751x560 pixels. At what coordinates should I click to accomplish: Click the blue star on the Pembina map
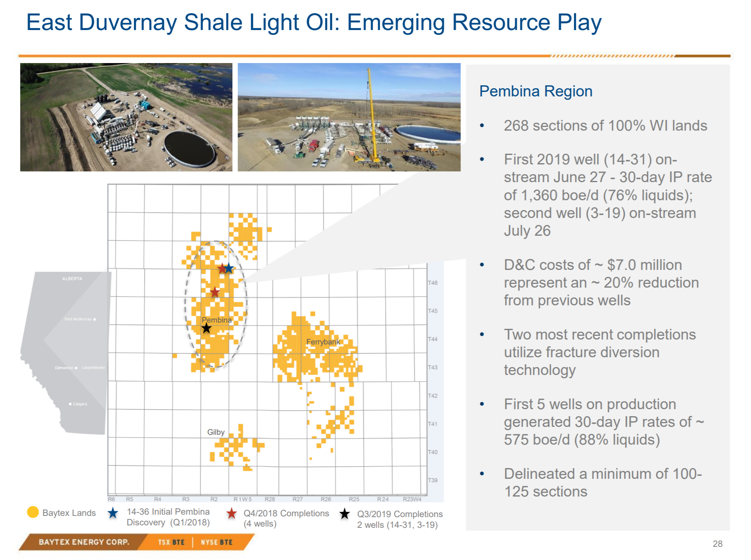[229, 269]
